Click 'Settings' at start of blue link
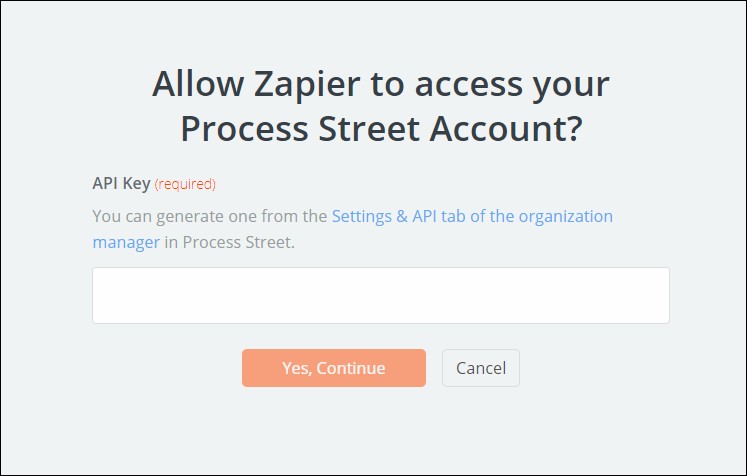Image resolution: width=747 pixels, height=476 pixels. [x=362, y=217]
